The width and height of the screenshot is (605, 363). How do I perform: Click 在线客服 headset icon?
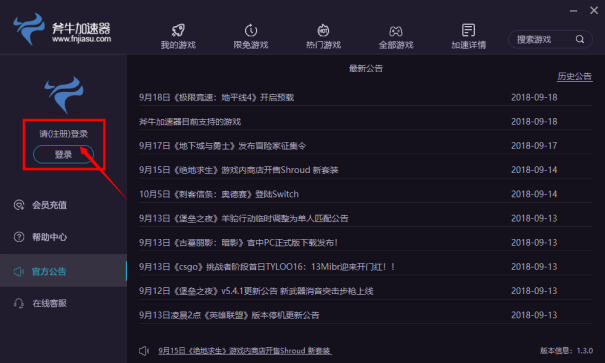tap(19, 303)
